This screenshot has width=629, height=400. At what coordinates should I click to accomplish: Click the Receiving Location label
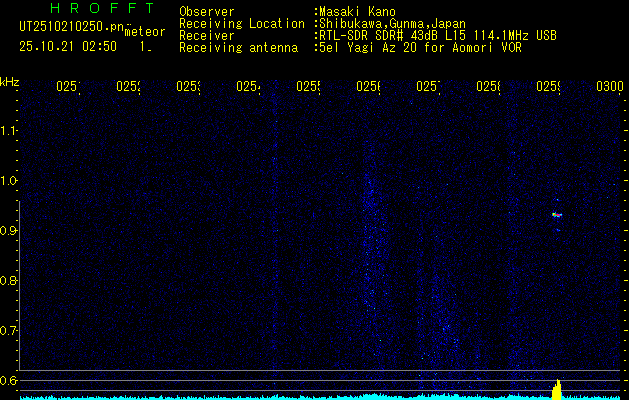(242, 24)
